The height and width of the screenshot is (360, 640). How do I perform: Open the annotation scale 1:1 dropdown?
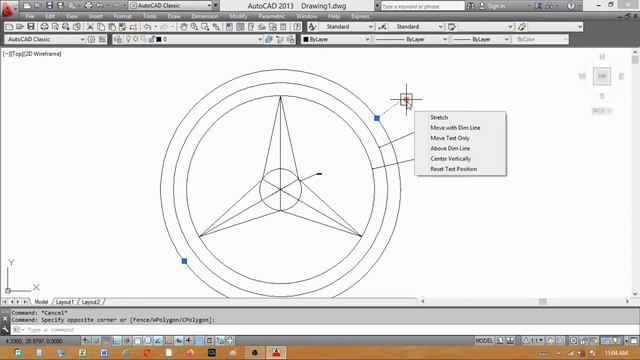[534, 340]
